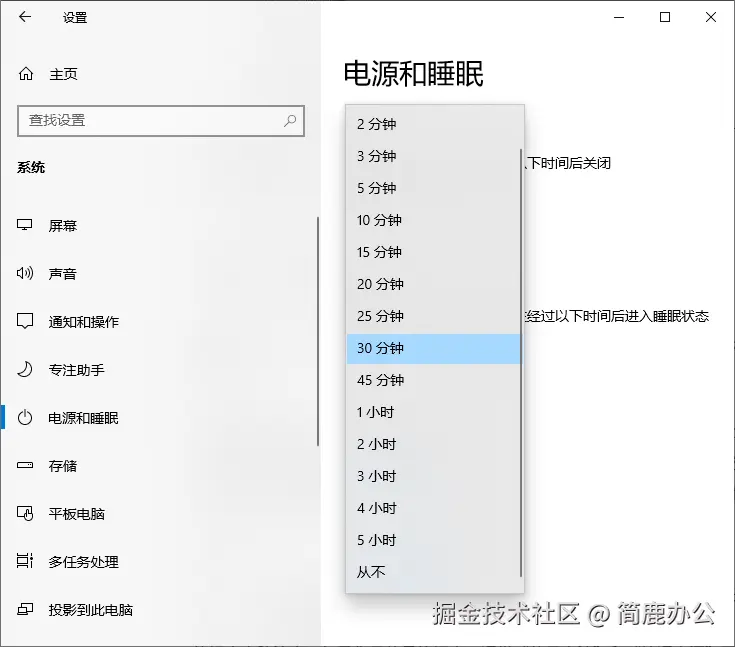Click the 多任务处理 icon
Viewport: 735px width, 647px height.
point(25,561)
